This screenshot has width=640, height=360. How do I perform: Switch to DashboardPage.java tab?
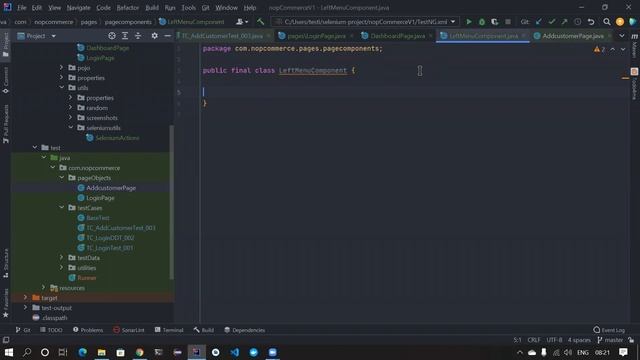coord(398,36)
